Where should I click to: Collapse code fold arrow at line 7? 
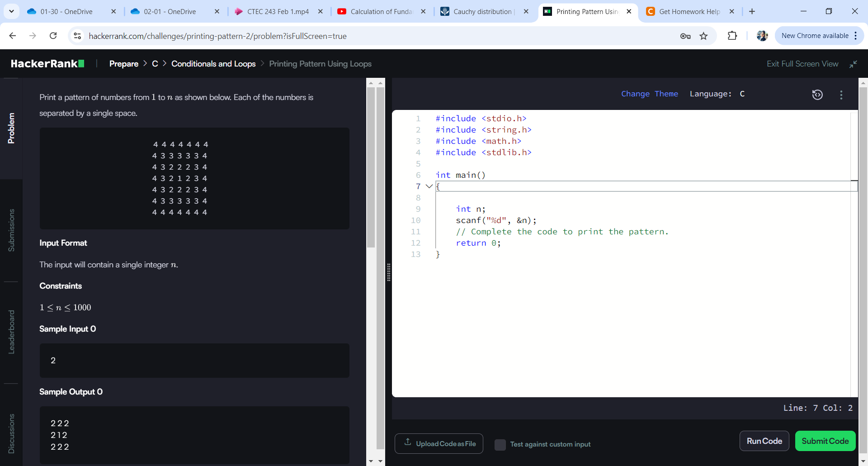429,186
